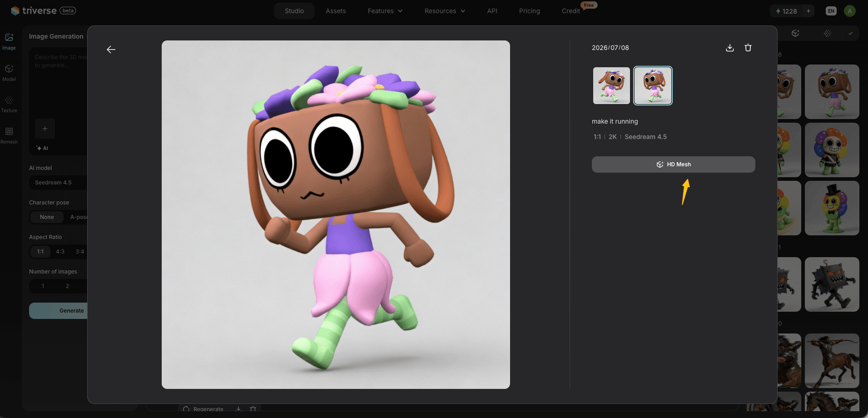Choose 1:1 aspect ratio

tap(40, 252)
